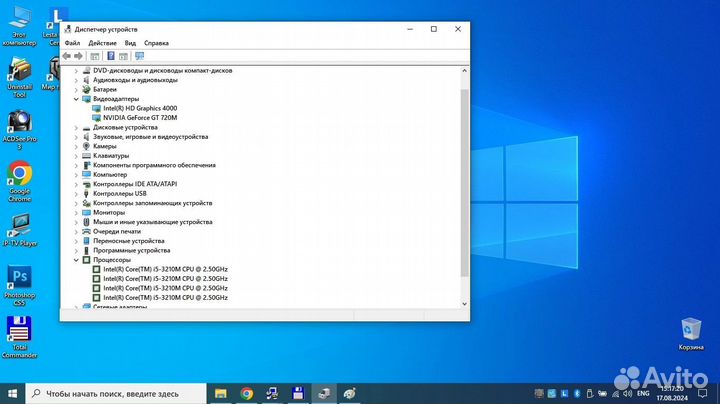
Task: Open Chrome from the taskbar
Action: (247, 393)
